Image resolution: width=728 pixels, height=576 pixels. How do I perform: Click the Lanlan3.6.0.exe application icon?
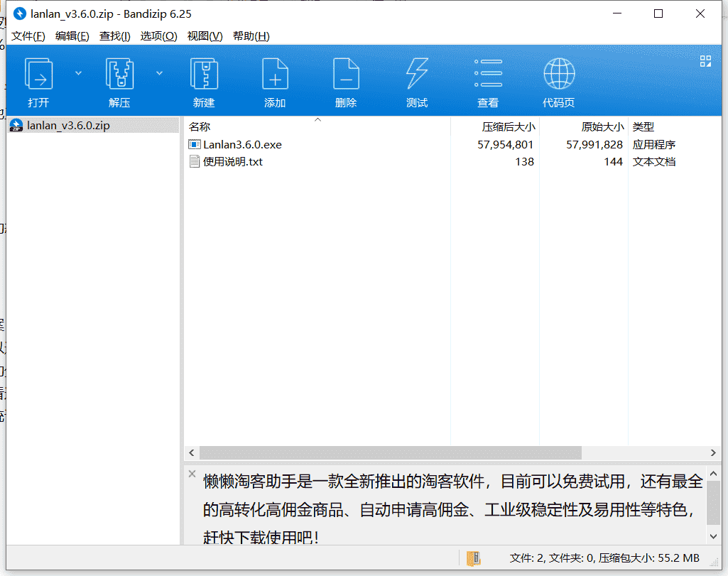click(194, 144)
